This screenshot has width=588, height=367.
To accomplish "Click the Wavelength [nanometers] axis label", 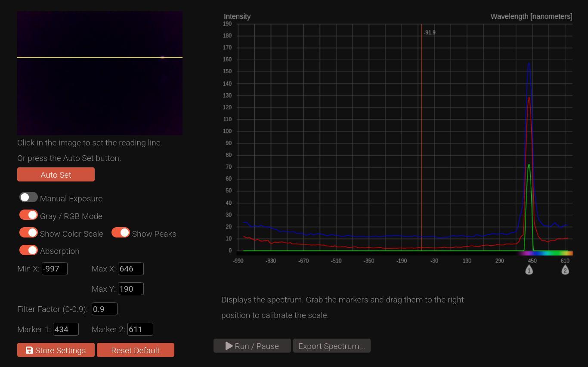I will (x=531, y=16).
